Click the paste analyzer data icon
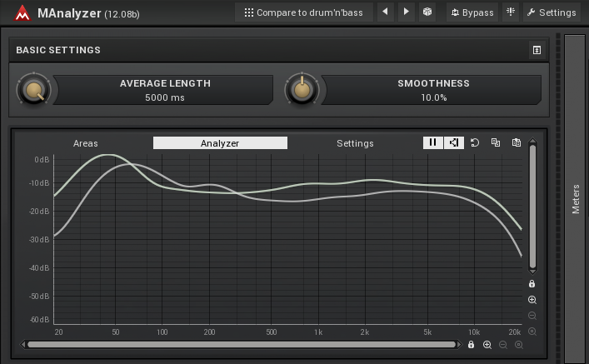 517,142
